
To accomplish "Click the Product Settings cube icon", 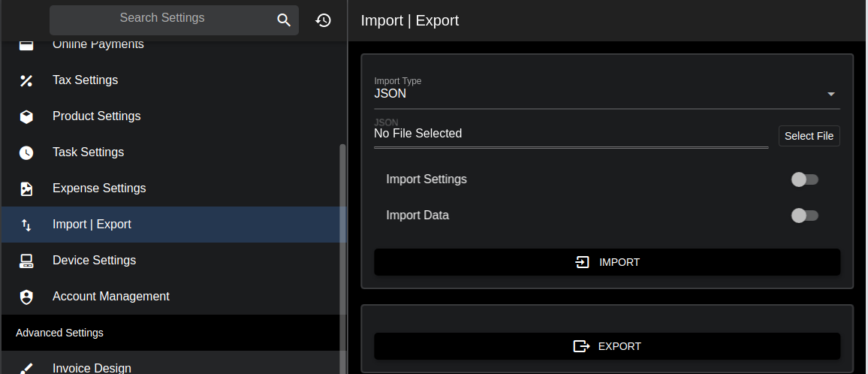I will coord(26,116).
